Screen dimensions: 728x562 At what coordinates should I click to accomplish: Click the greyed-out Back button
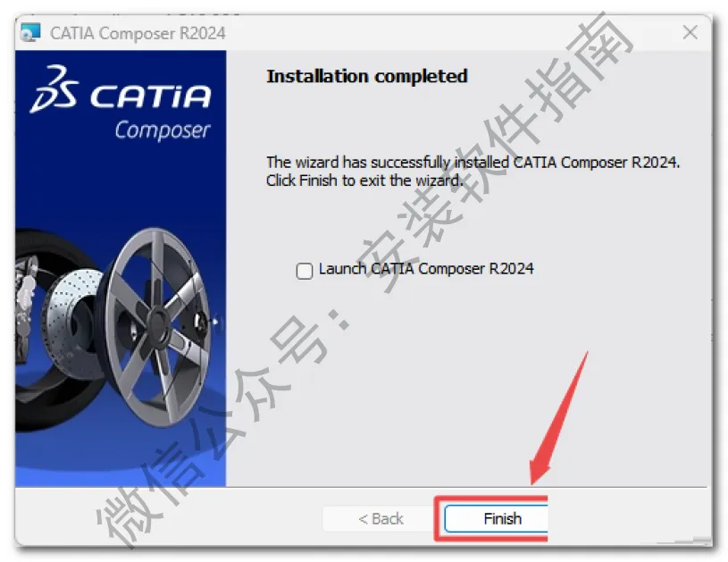(380, 518)
